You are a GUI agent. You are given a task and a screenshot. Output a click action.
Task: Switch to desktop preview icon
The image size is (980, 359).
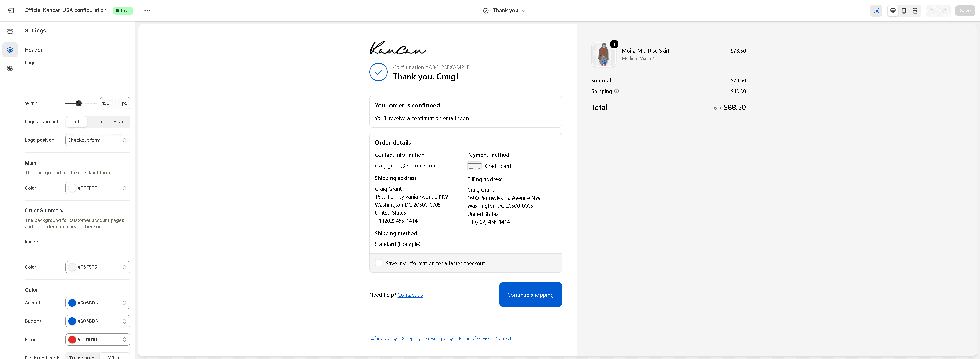pos(893,11)
